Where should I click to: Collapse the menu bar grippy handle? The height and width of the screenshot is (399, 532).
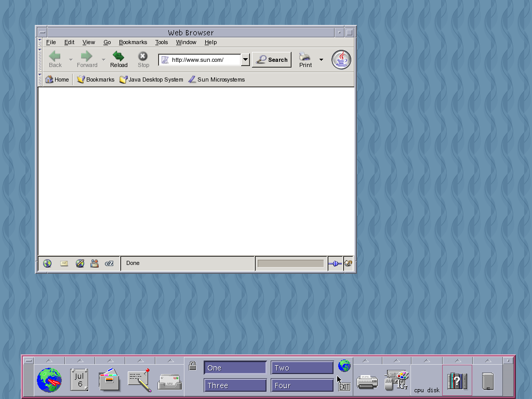click(x=40, y=42)
